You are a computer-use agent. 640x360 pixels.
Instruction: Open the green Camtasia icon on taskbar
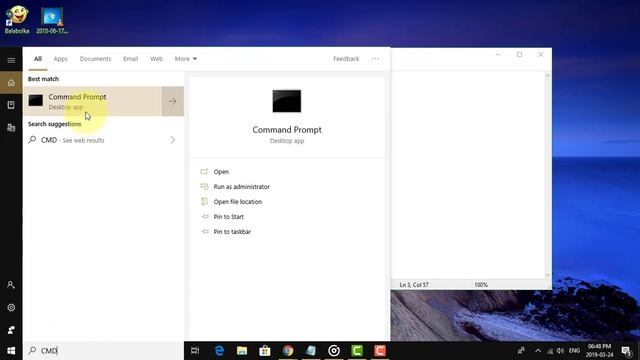coord(357,351)
